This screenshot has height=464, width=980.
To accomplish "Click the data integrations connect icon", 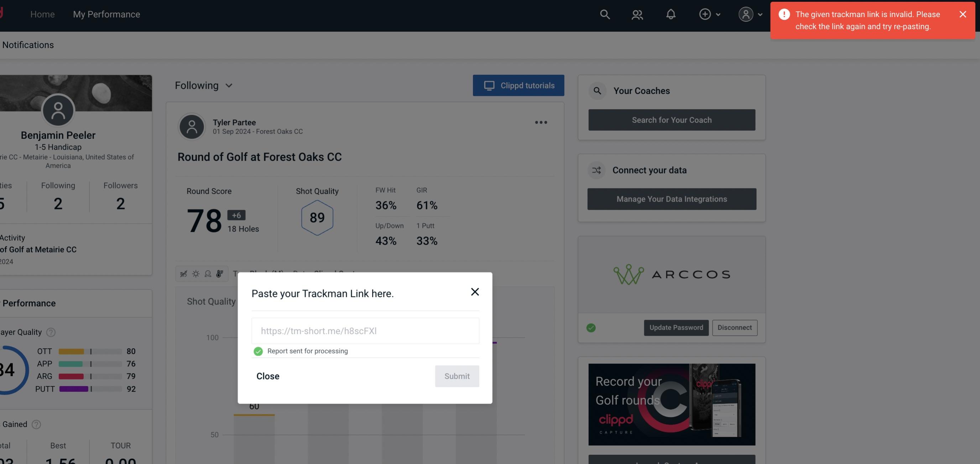I will pos(596,170).
